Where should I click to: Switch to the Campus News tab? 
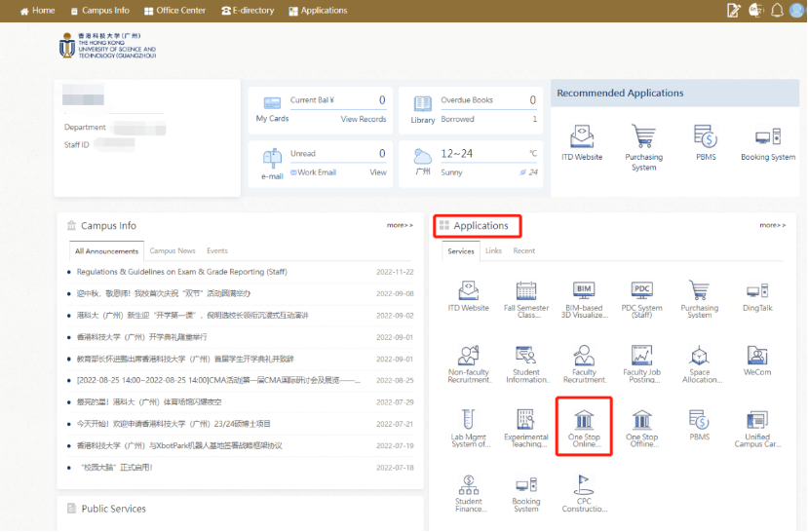tap(173, 250)
